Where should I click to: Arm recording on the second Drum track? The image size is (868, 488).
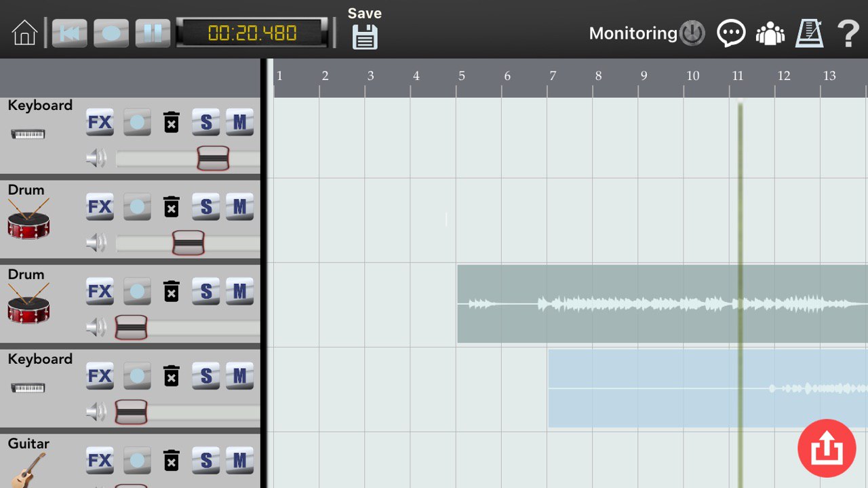137,291
